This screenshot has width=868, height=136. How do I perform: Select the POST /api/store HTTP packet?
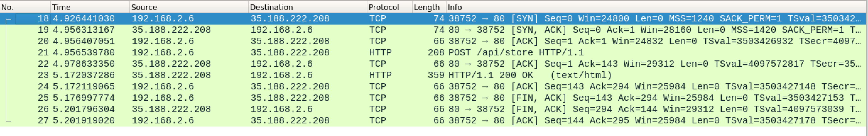(434, 53)
